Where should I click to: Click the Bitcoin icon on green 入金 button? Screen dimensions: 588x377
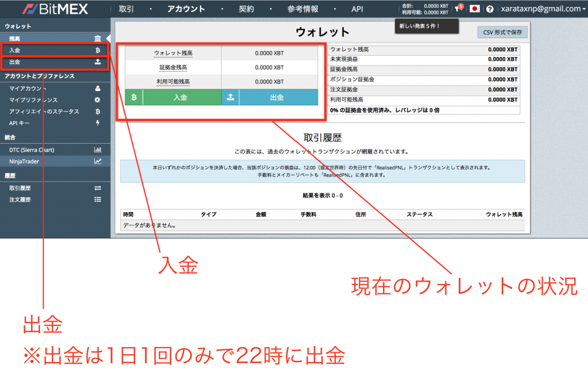click(x=134, y=98)
